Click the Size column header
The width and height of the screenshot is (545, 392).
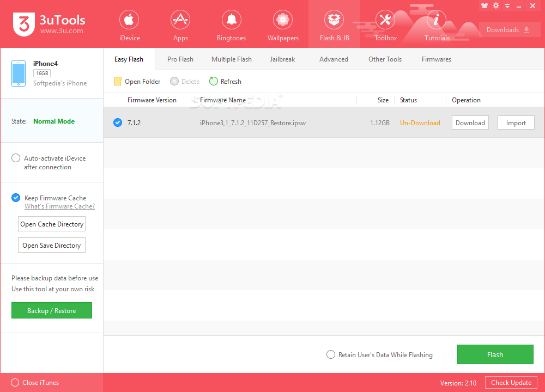383,100
